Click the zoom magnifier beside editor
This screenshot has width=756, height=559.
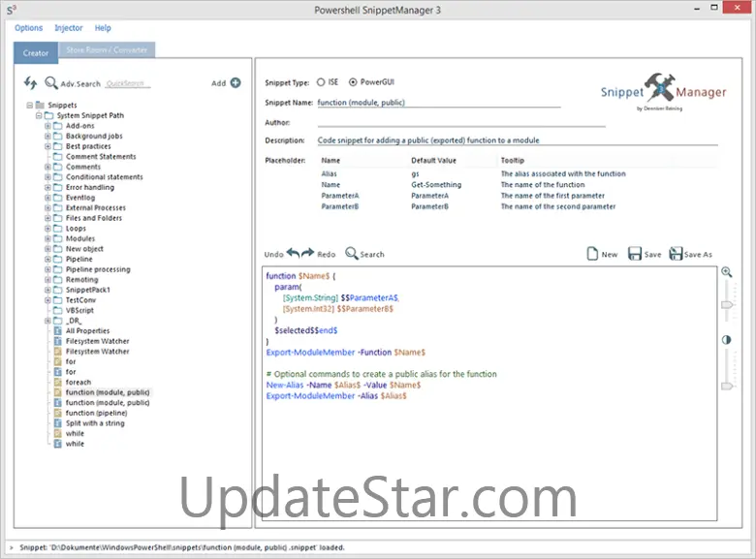pos(727,272)
